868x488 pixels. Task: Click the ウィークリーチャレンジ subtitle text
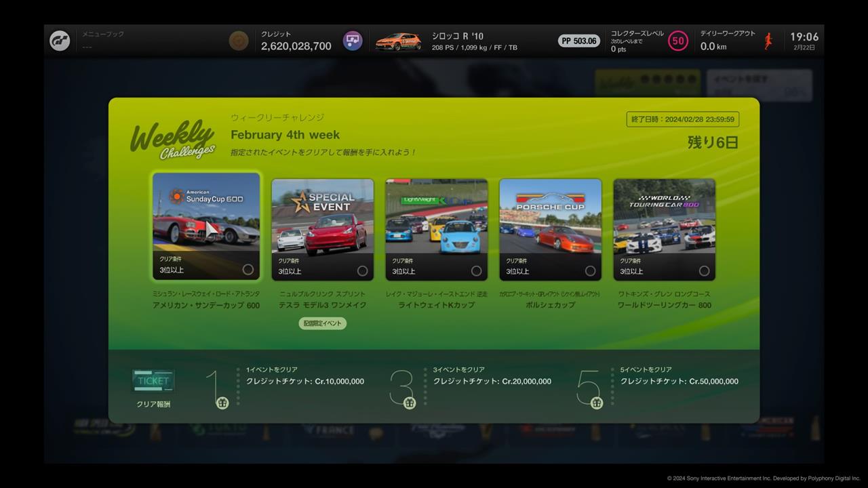[277, 118]
